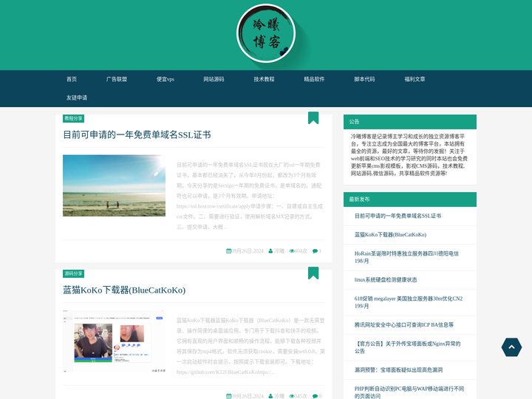Click the 源码分享 category tag
Viewport: 532px width, 399px height.
tap(73, 273)
